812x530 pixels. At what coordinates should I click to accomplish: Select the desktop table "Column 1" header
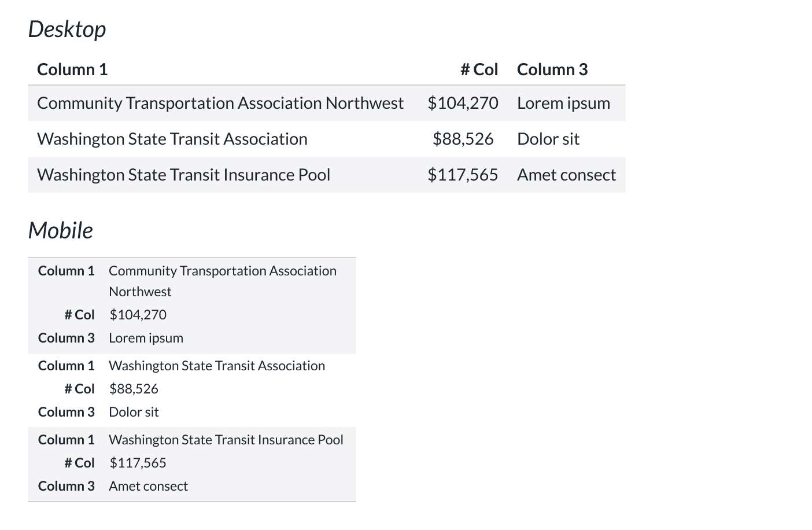(x=72, y=69)
